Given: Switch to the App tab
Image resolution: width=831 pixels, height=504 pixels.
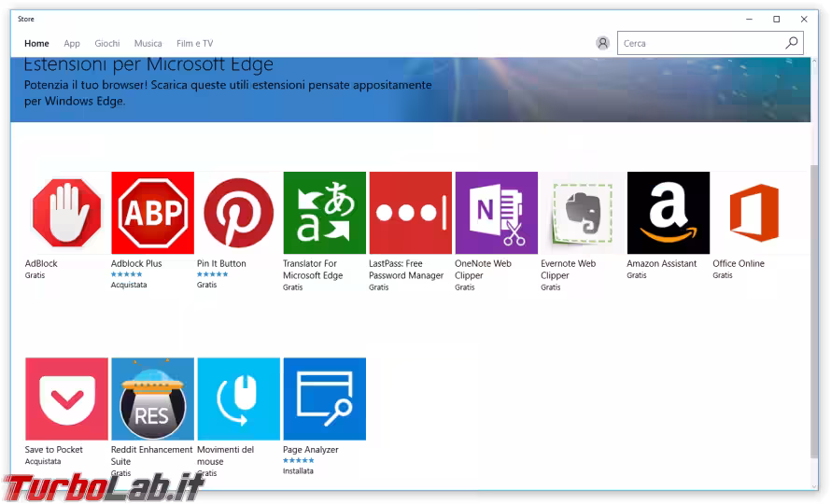Looking at the screenshot, I should (x=72, y=44).
